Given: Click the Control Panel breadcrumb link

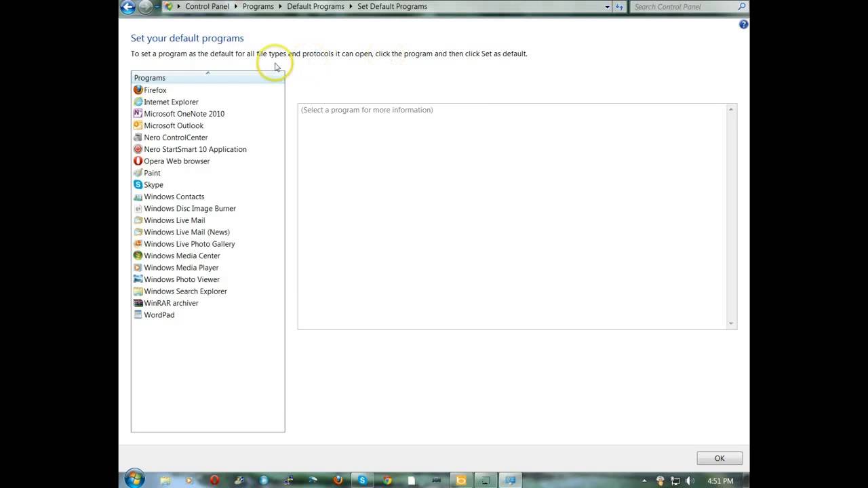Looking at the screenshot, I should point(207,6).
